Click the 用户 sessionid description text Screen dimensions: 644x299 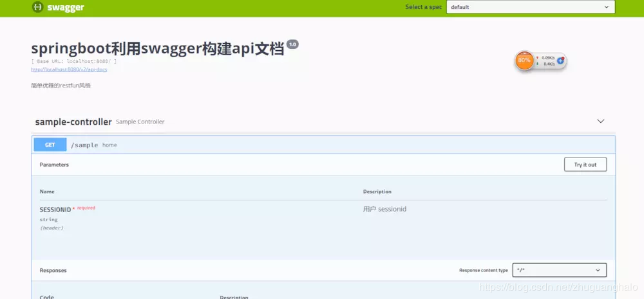click(x=385, y=209)
